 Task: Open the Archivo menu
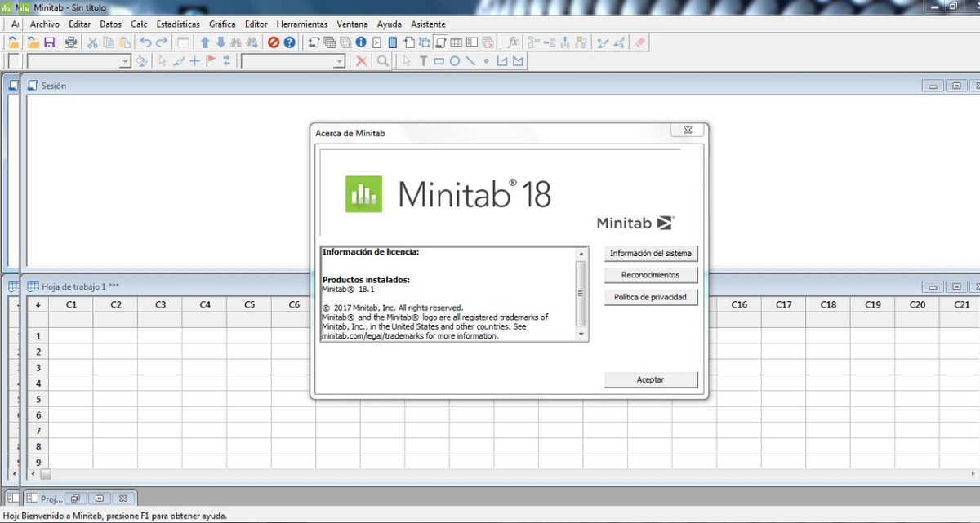(x=45, y=24)
